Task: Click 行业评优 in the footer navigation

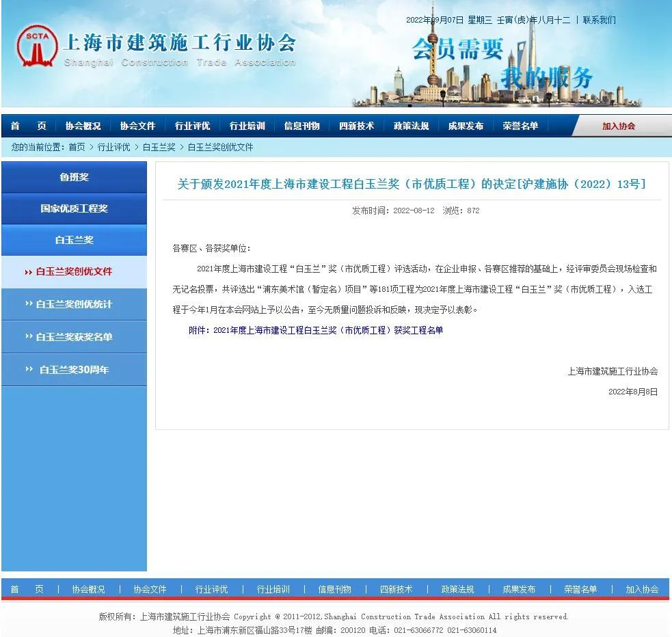Action: click(212, 589)
